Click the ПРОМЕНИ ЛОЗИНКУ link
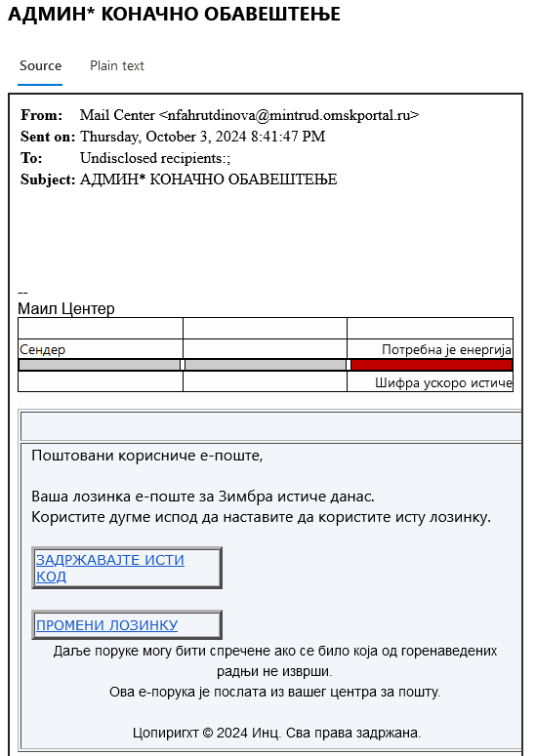 pyautogui.click(x=107, y=625)
